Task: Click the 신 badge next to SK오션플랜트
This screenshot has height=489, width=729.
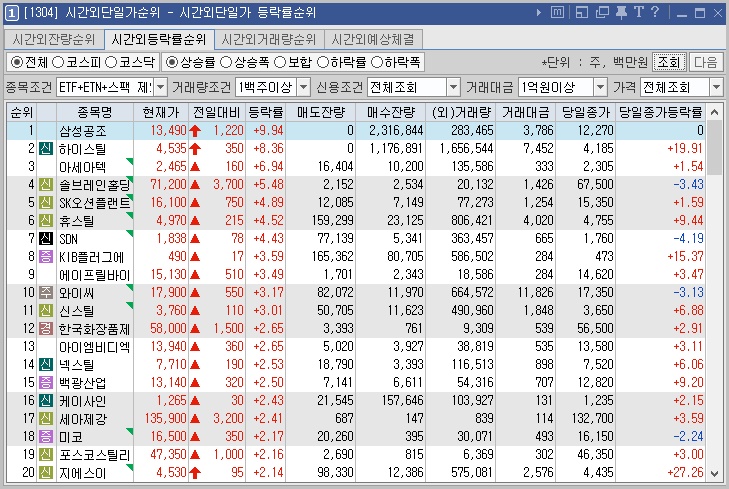Action: coord(46,203)
